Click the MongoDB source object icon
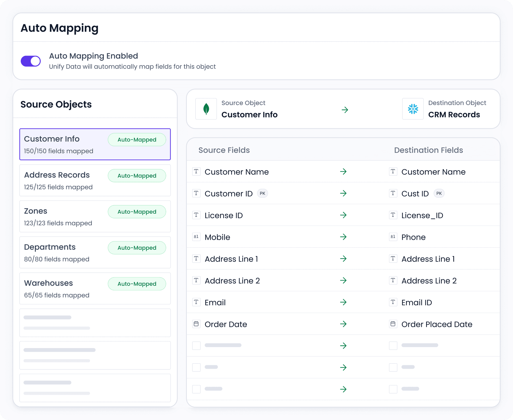513x420 pixels. coord(206,109)
